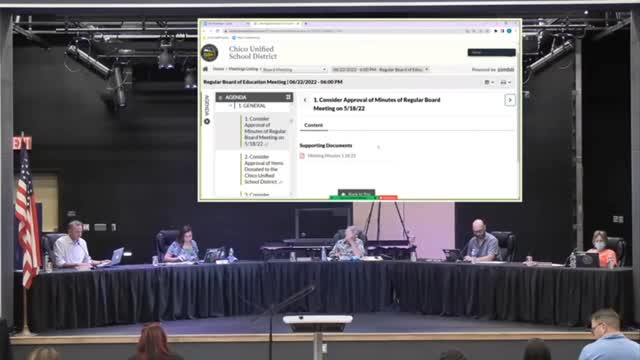Open Meeting Minutes 5.18.22 document
This screenshot has height=360, width=640.
pyautogui.click(x=332, y=156)
